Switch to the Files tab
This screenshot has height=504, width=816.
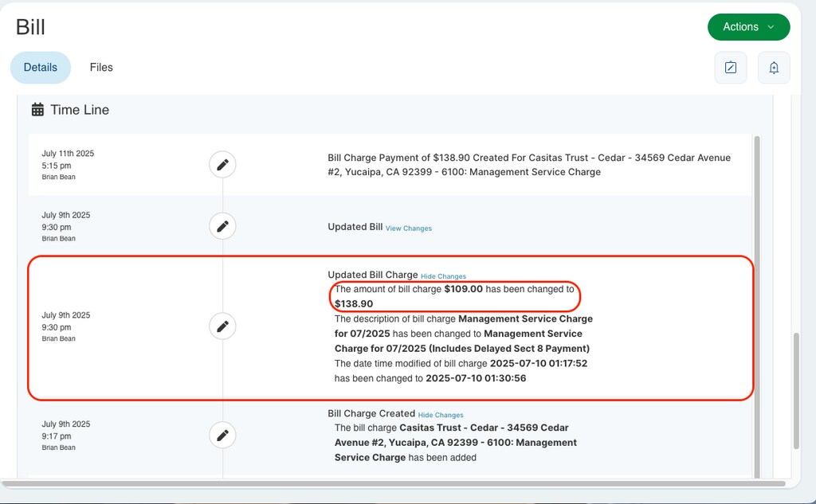(x=101, y=68)
